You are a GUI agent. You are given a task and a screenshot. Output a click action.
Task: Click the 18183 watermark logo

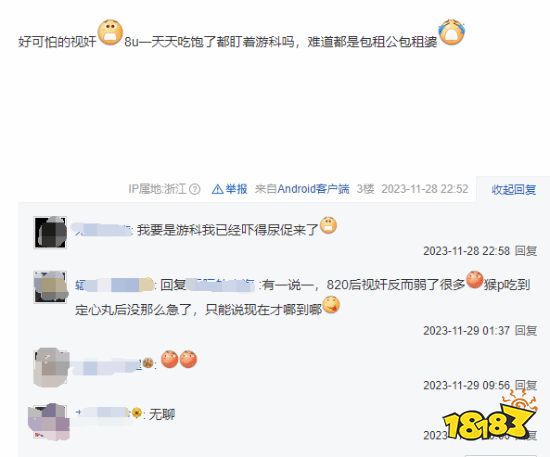pyautogui.click(x=489, y=419)
